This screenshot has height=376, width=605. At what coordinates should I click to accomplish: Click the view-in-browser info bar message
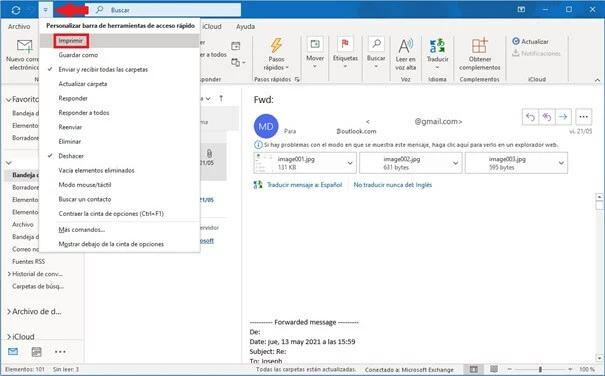[406, 145]
